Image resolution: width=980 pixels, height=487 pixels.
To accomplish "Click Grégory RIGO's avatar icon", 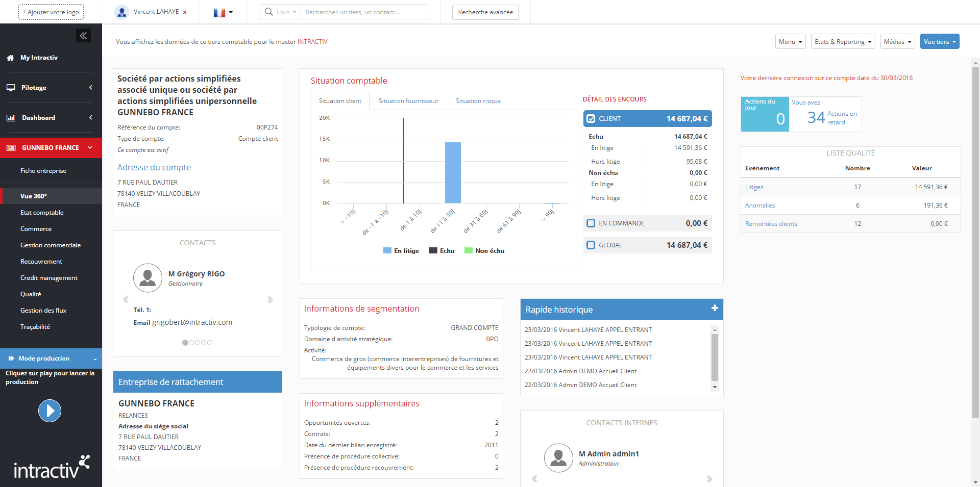I will (148, 278).
